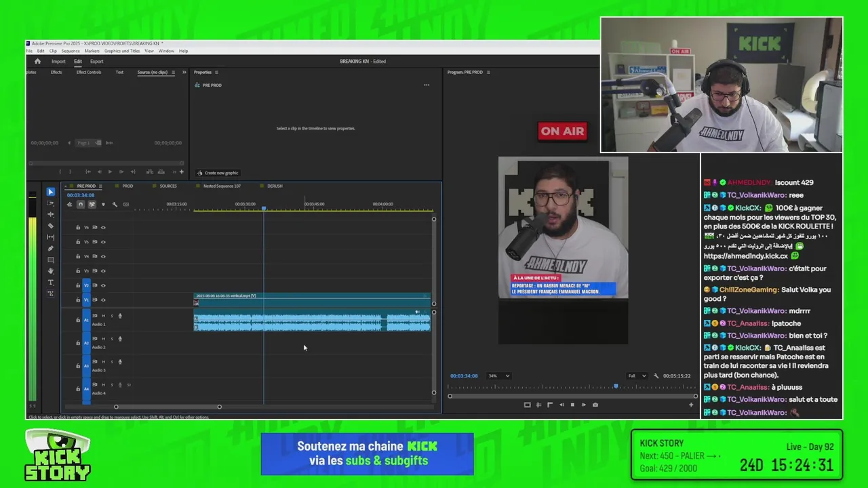
Task: Open Properties panel hamburger menu
Action: [x=216, y=72]
